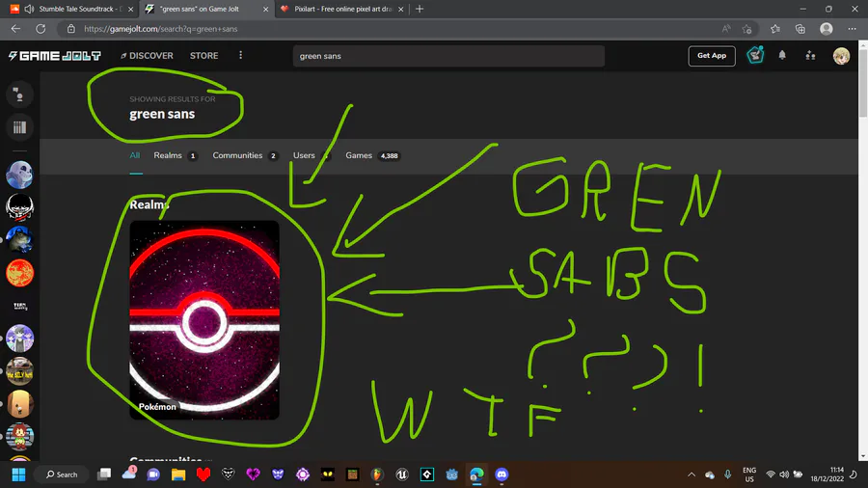Open browser Collections
868x488 pixels.
tap(800, 29)
